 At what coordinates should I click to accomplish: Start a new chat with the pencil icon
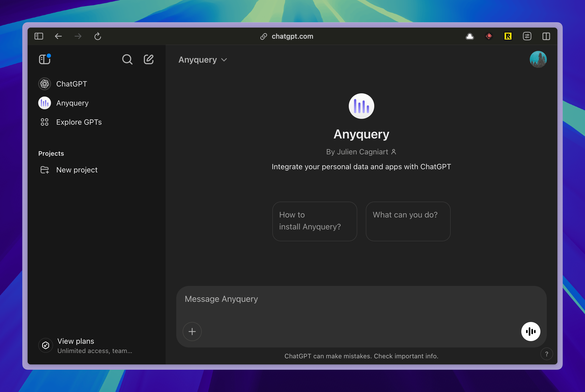coord(149,59)
